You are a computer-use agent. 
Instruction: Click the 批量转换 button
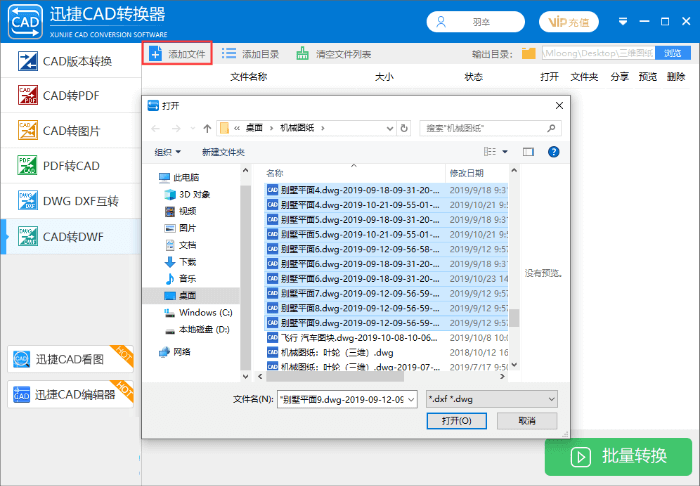(618, 457)
